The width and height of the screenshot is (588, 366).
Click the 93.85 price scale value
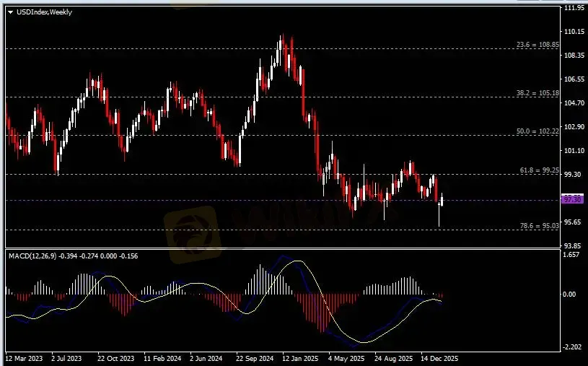click(573, 246)
